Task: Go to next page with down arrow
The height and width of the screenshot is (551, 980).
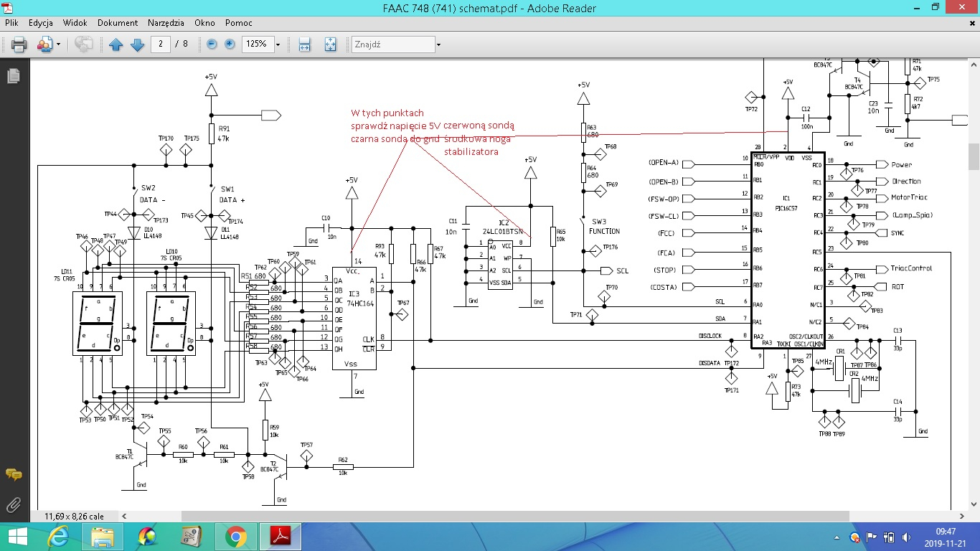Action: [137, 44]
